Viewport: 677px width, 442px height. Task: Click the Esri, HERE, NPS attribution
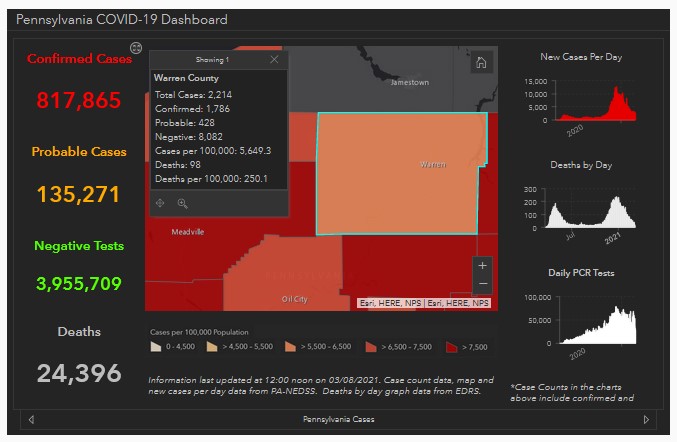click(x=424, y=302)
